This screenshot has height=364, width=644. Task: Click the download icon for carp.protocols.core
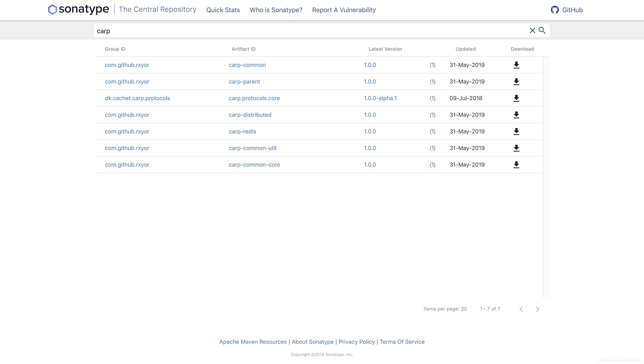point(516,98)
